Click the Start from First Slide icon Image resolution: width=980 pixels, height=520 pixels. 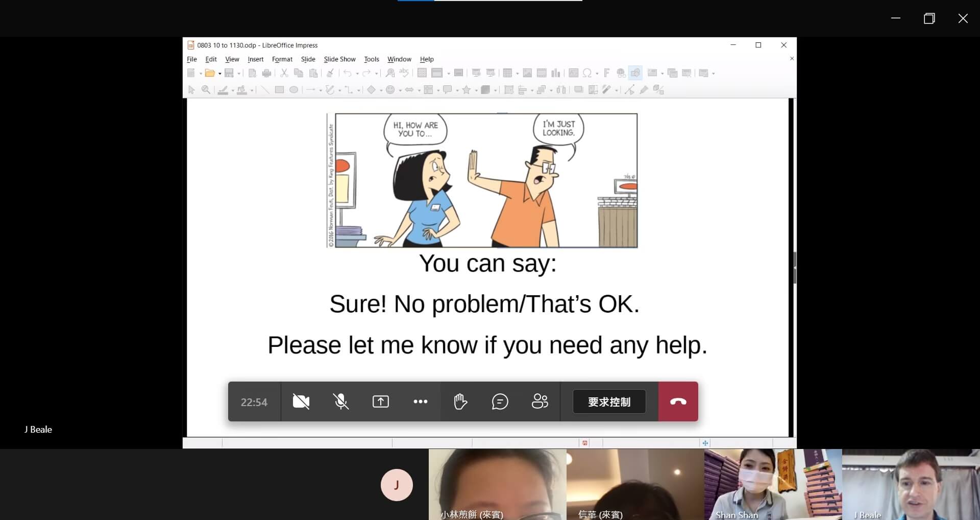(476, 73)
